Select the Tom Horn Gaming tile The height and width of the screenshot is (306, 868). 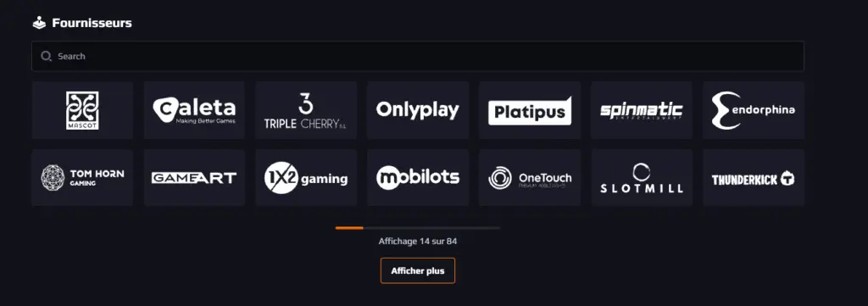[82, 178]
